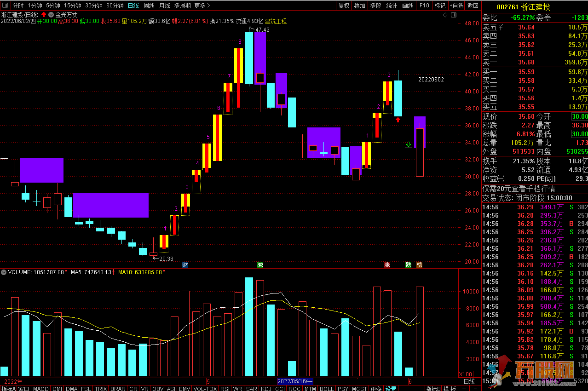Screen dimensions: 588x391
Task: Switch to the DMI indicator
Action: 57,388
